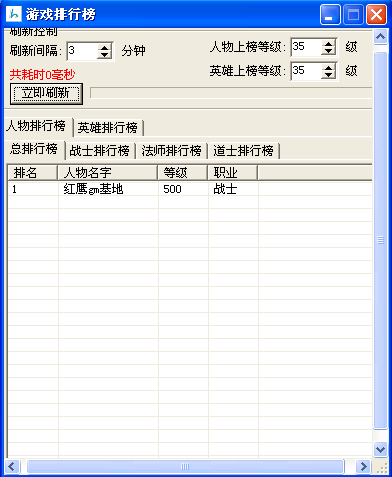The width and height of the screenshot is (392, 477).
Task: Decrease the 刷新间隔 spinner value
Action: tap(105, 55)
